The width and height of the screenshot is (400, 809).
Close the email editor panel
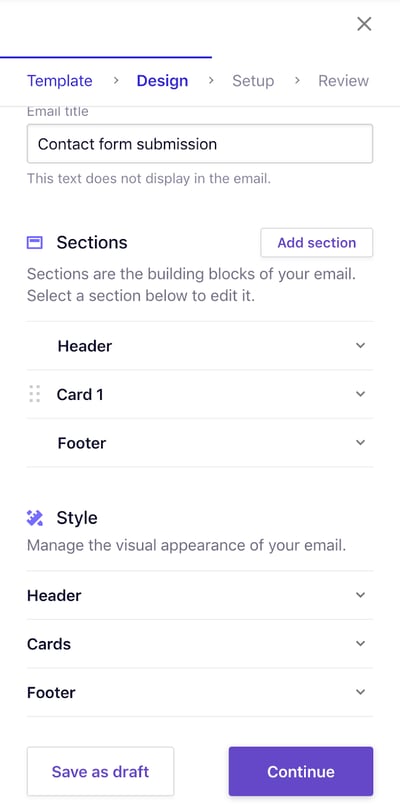coord(364,24)
